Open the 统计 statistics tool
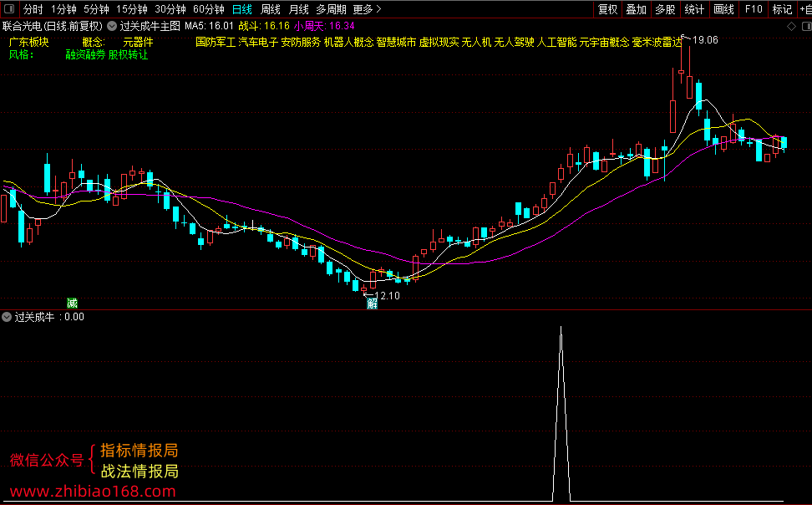 click(694, 9)
